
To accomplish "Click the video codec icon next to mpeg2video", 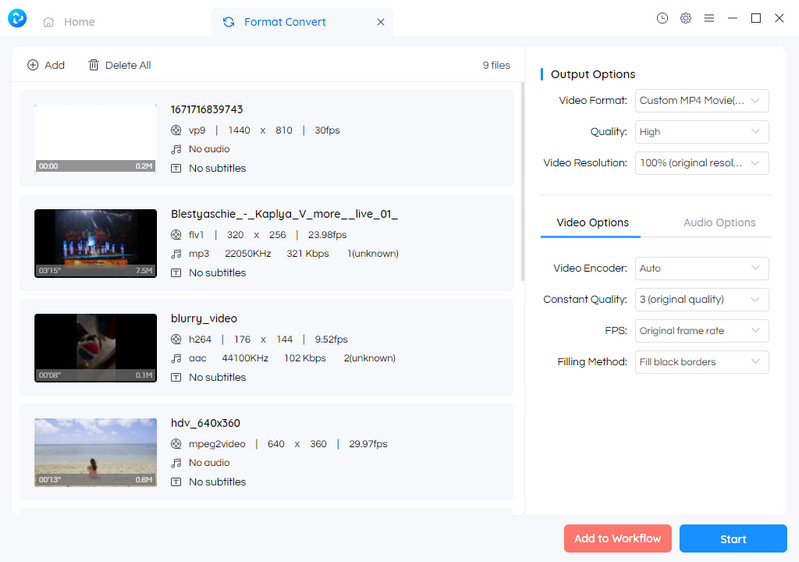I will coord(176,444).
